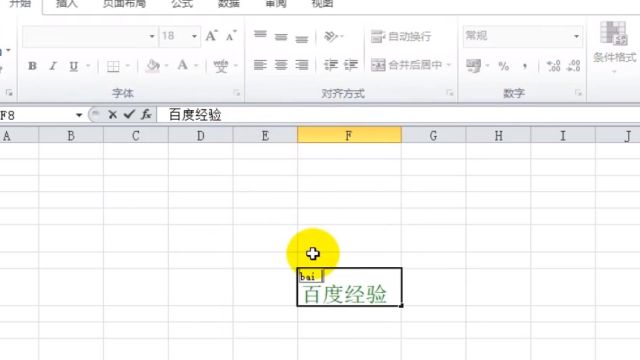Open conditional formatting 条件格式

[614, 46]
